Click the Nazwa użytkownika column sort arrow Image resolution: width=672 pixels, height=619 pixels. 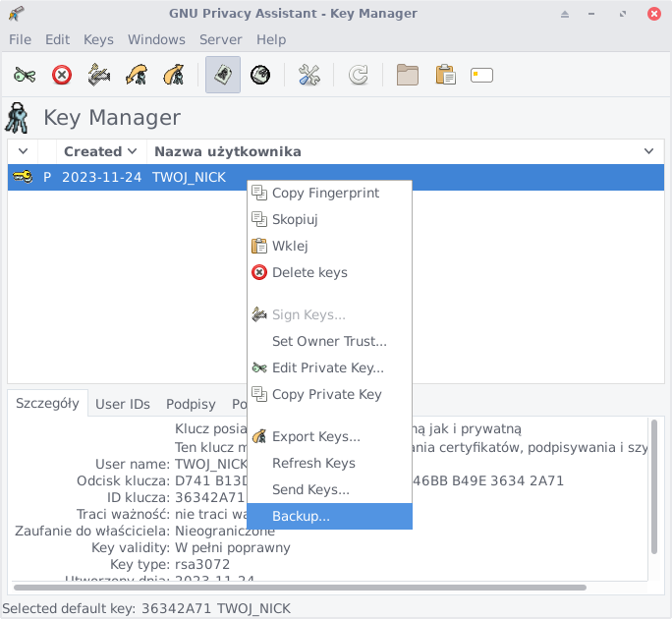tap(648, 151)
